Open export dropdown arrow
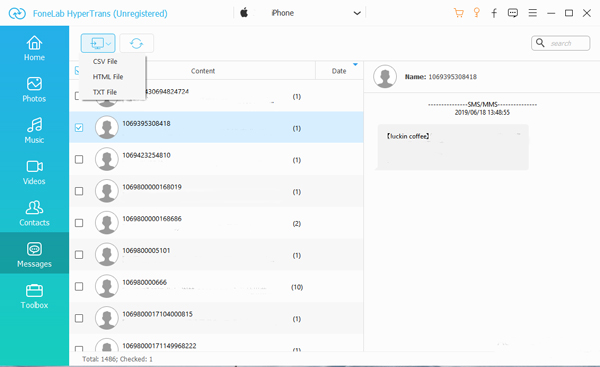The width and height of the screenshot is (600, 367). click(109, 44)
